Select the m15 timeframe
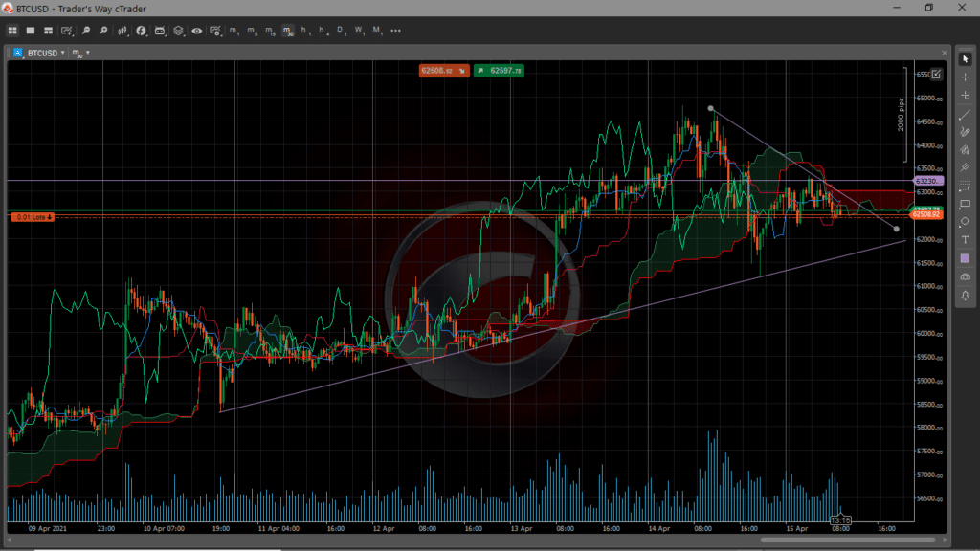Image resolution: width=980 pixels, height=551 pixels. tap(270, 31)
